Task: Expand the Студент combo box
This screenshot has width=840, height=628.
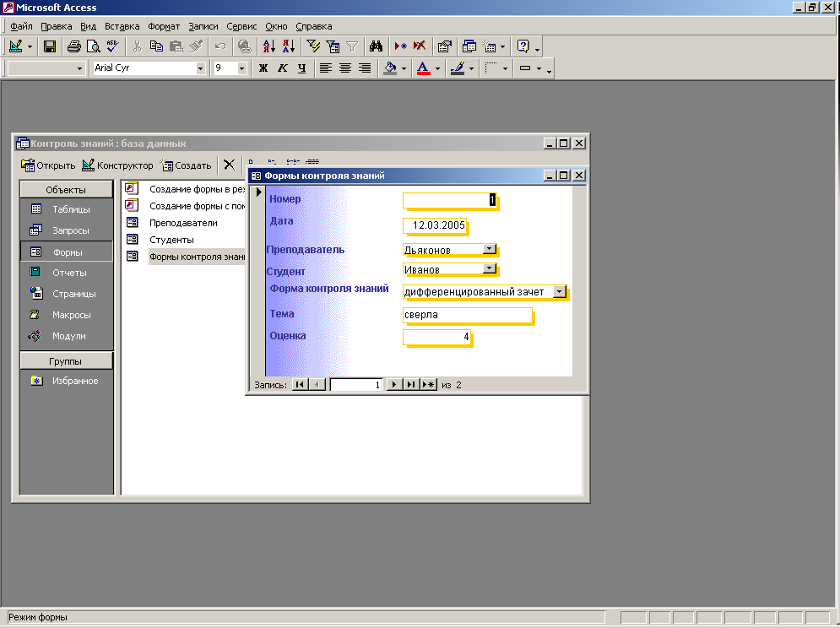Action: pyautogui.click(x=490, y=268)
